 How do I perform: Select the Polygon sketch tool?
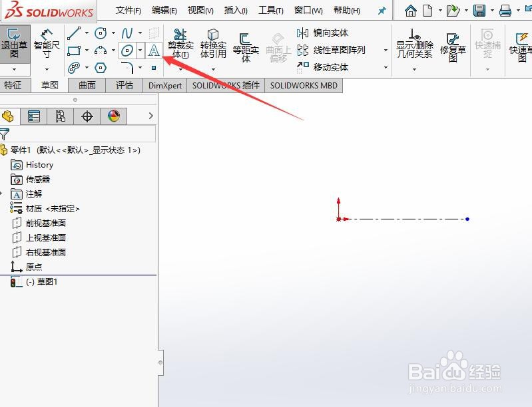(101, 68)
